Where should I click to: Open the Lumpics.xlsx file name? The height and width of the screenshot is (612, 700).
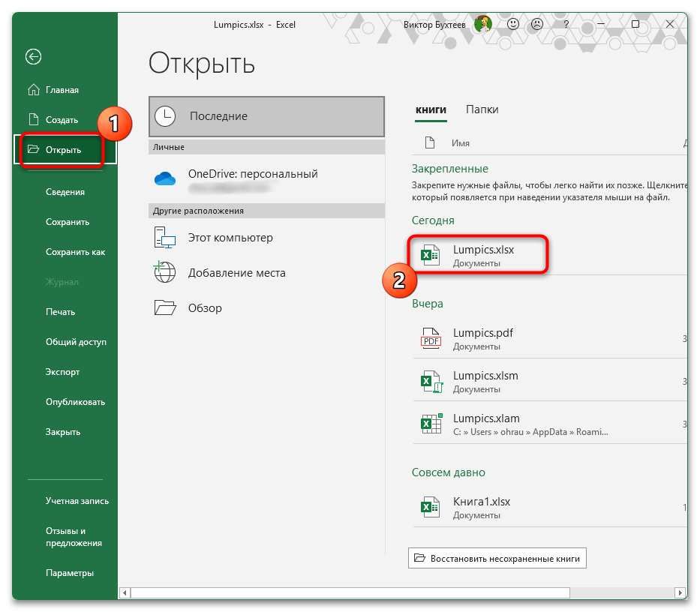click(483, 250)
